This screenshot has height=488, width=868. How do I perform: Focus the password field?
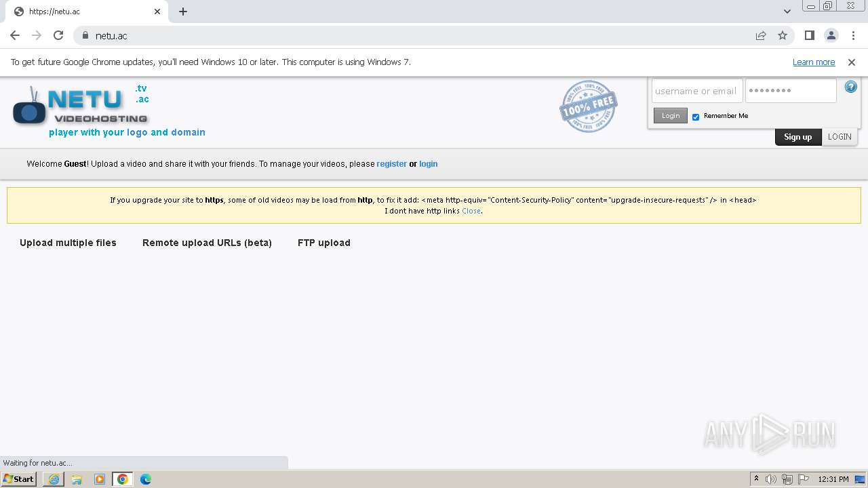(791, 91)
